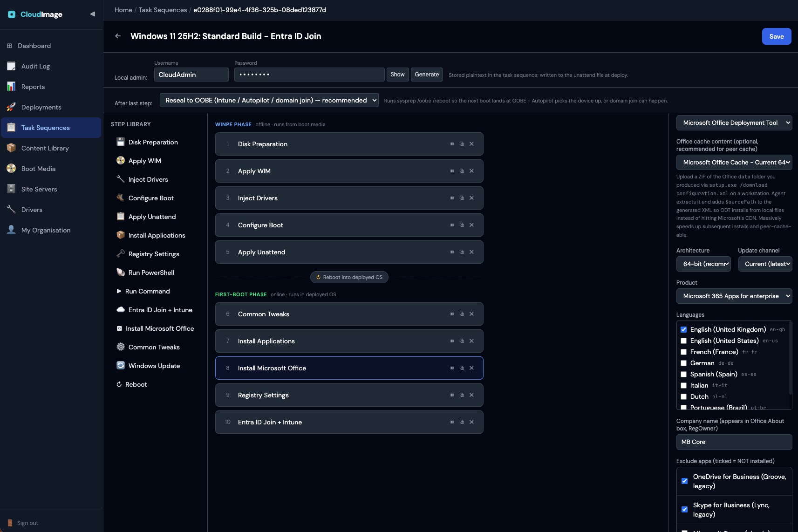The height and width of the screenshot is (532, 798).
Task: Go to Reports in the sidebar
Action: pos(51,87)
